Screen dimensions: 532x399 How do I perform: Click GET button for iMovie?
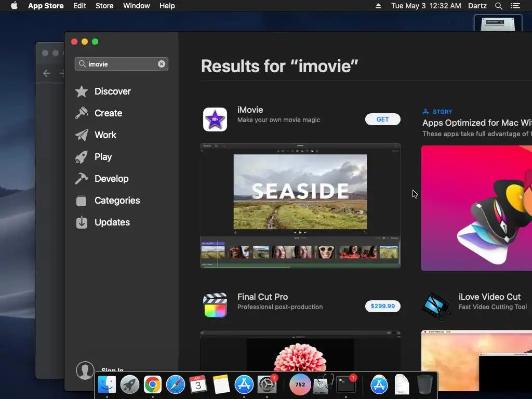[x=383, y=119]
